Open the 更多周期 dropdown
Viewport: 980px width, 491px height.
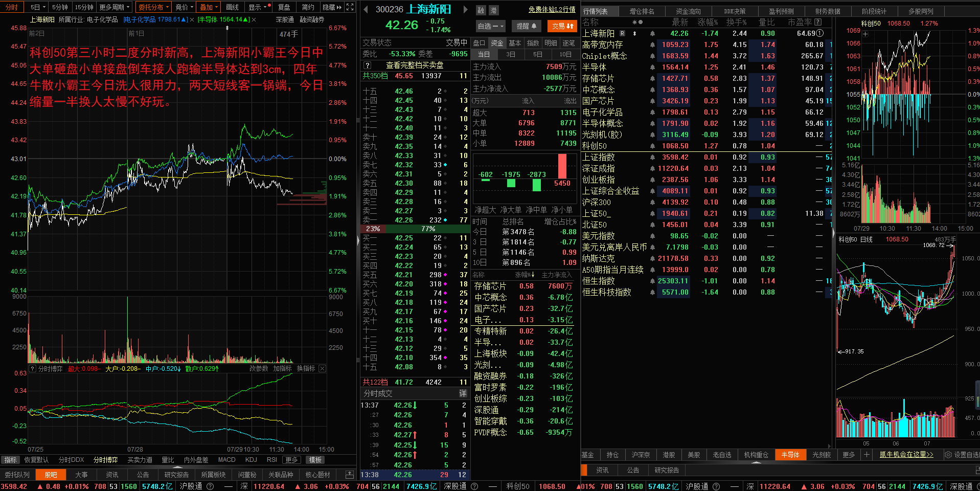(115, 7)
